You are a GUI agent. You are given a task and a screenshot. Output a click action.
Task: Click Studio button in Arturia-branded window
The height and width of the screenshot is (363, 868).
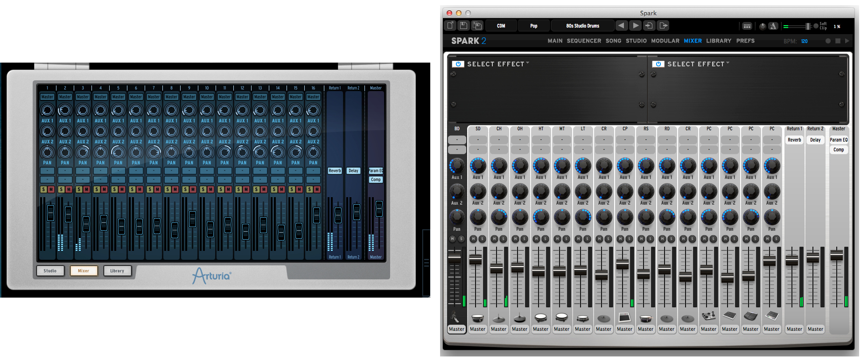pyautogui.click(x=50, y=271)
